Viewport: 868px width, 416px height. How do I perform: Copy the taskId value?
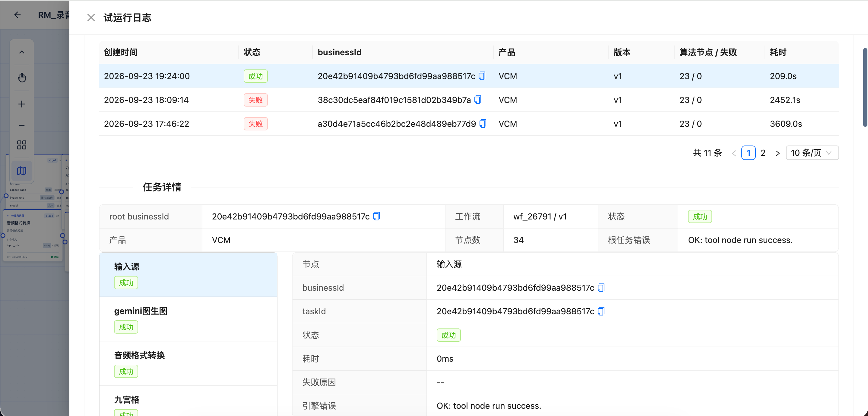pos(601,312)
